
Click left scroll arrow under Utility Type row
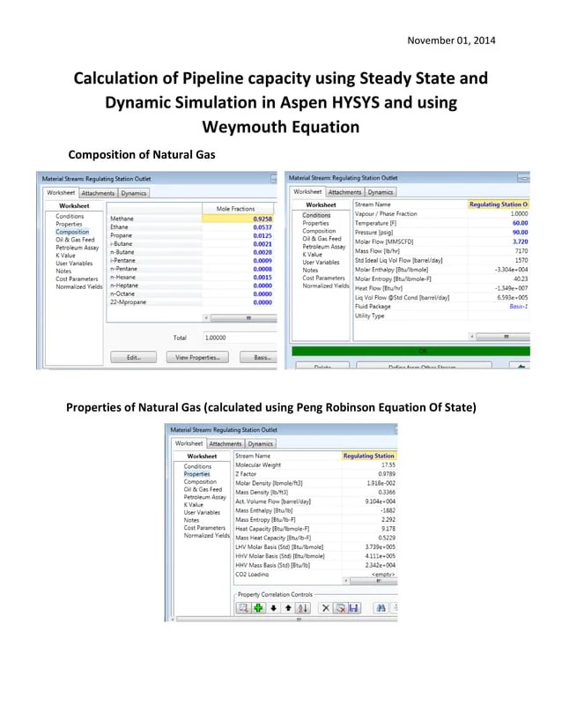pyautogui.click(x=472, y=336)
